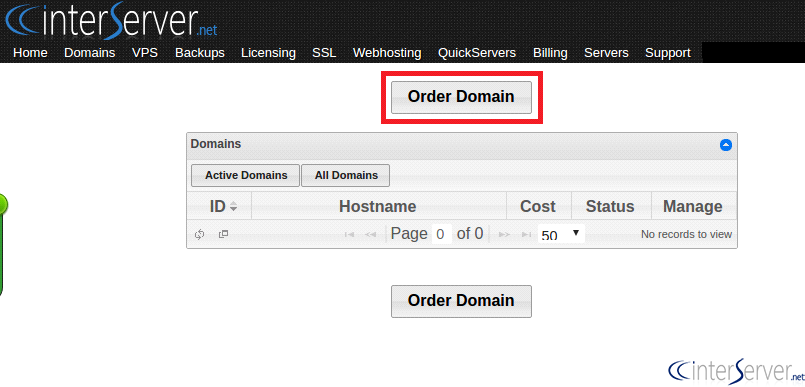Viewport: 805px width, 387px height.
Task: Click the refresh grid icon in the pager
Action: (200, 235)
